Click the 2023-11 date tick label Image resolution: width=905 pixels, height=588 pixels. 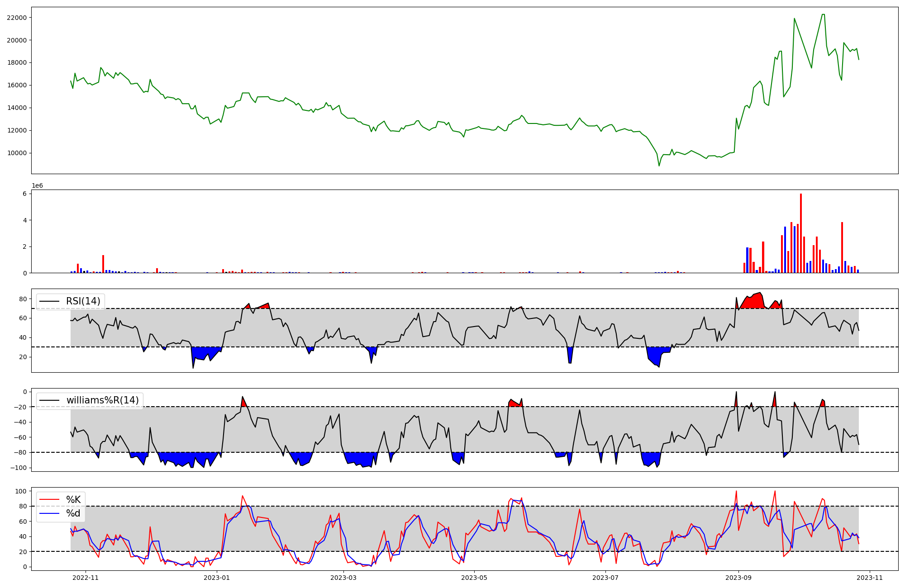pos(870,578)
